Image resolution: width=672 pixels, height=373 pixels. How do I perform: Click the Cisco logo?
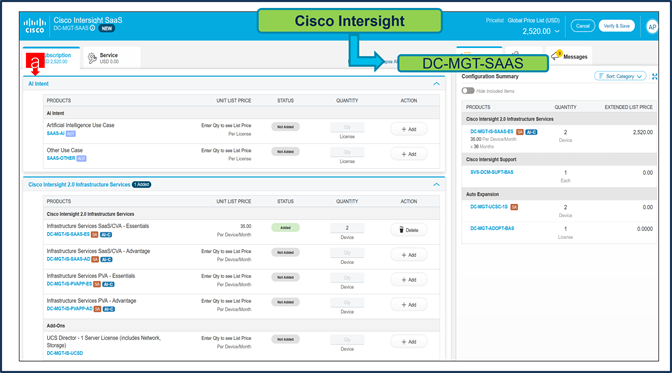pos(35,26)
